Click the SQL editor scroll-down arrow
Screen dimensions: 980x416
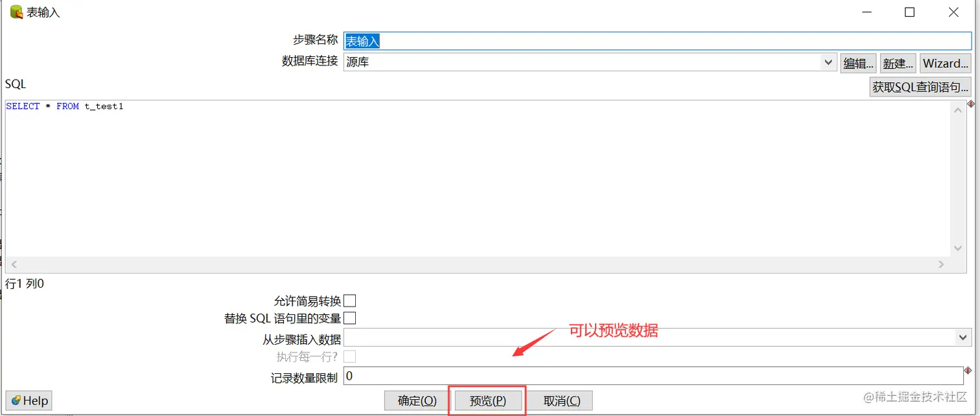tap(959, 249)
